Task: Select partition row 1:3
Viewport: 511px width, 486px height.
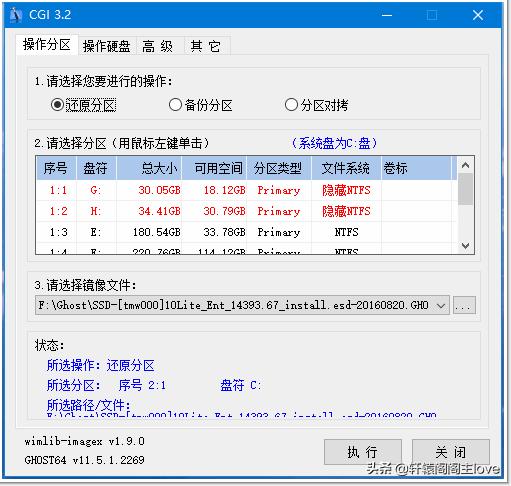Action: point(246,232)
